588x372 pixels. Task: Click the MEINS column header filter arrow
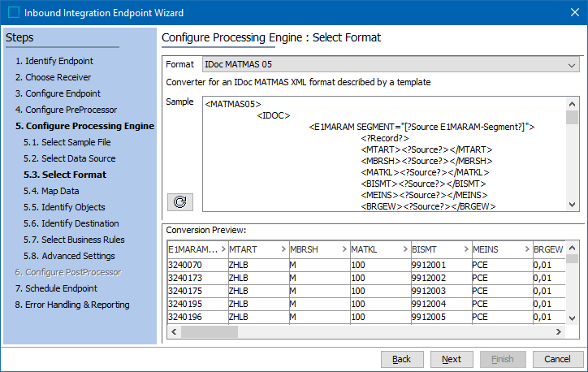[x=525, y=248]
